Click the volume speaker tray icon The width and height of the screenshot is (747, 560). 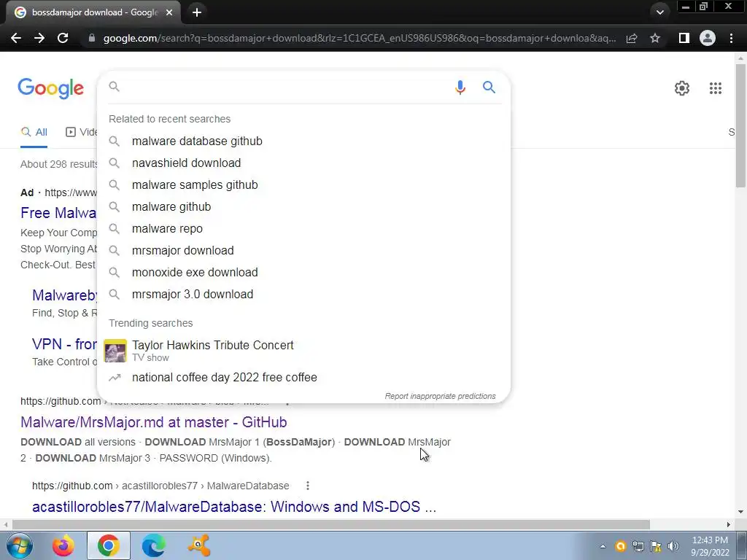click(x=673, y=546)
